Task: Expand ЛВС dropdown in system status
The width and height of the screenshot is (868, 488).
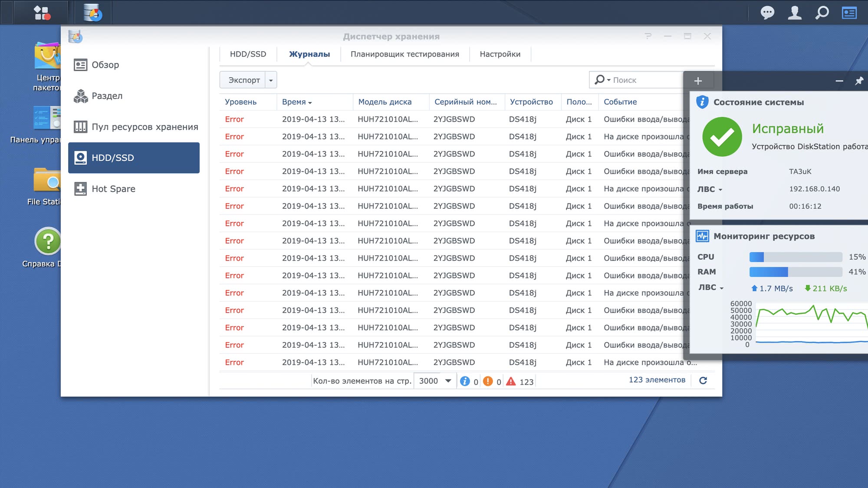Action: (x=720, y=190)
